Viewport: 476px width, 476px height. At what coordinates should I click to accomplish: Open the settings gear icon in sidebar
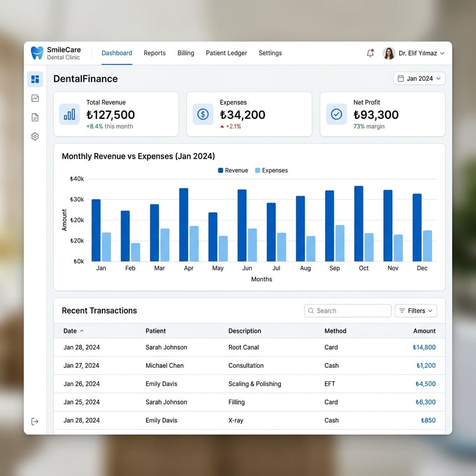35,137
